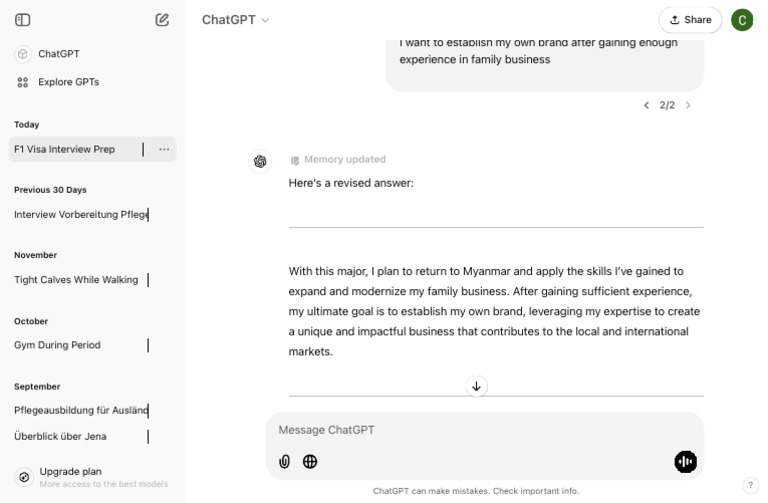The width and height of the screenshot is (768, 503).
Task: Select Tight Calves While Walking chat
Action: (76, 280)
